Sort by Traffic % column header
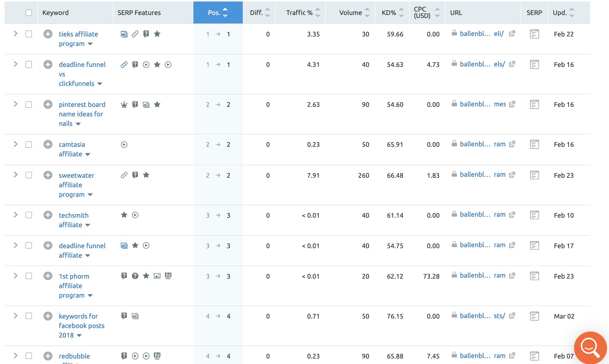This screenshot has width=609, height=364. (301, 12)
